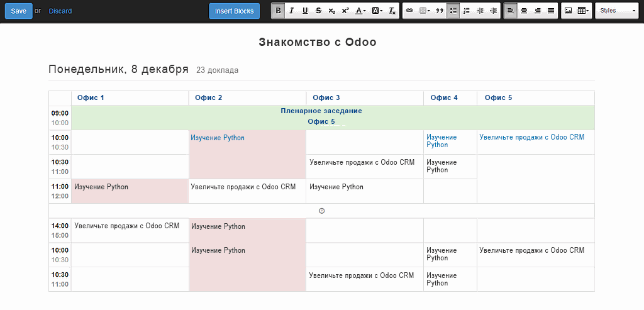Viewport: 644px width, 310px height.
Task: Open Офис 3 column header link
Action: 326,97
